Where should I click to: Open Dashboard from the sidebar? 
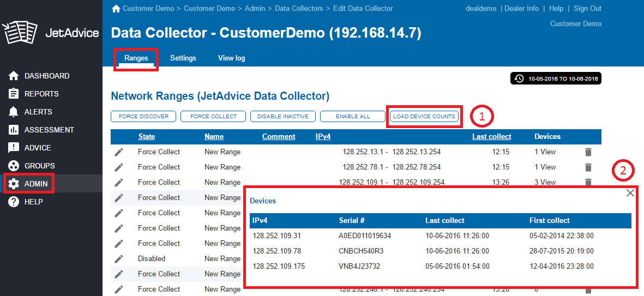tap(46, 76)
